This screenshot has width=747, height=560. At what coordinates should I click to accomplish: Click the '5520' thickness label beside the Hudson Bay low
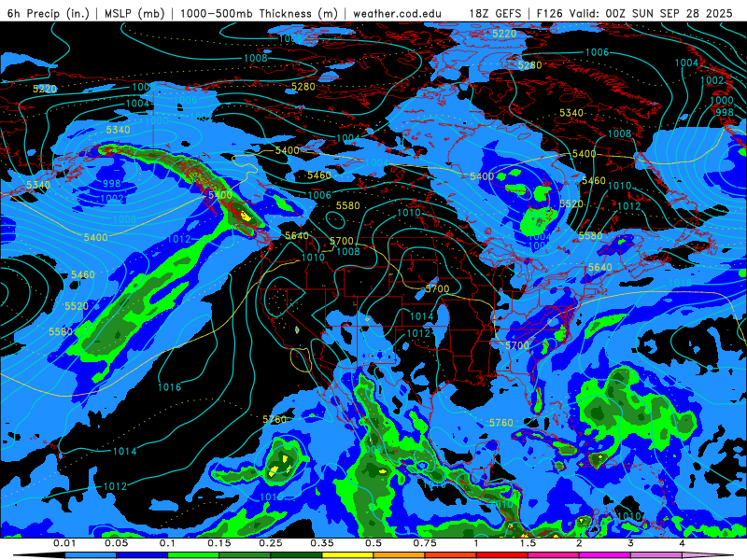tap(571, 203)
